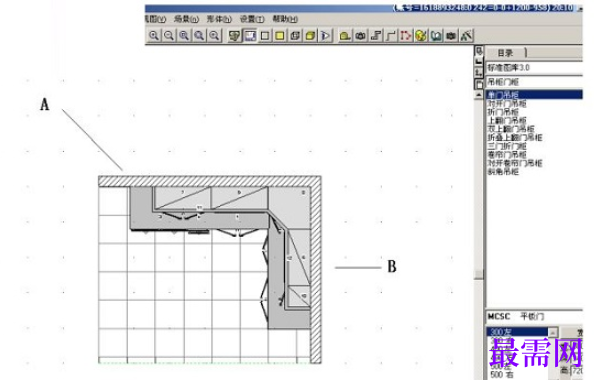Screen dimensions: 601x384
Task: Select the red node path tool
Action: [x=406, y=36]
